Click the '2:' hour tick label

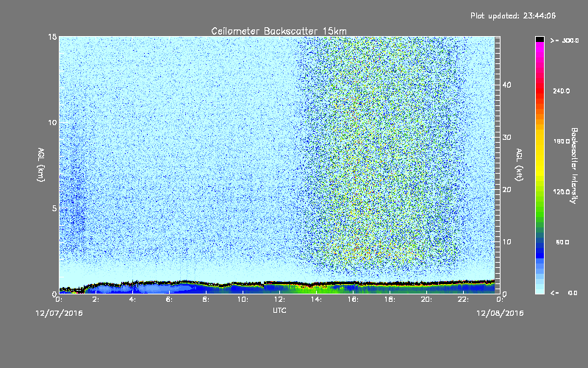tap(96, 300)
